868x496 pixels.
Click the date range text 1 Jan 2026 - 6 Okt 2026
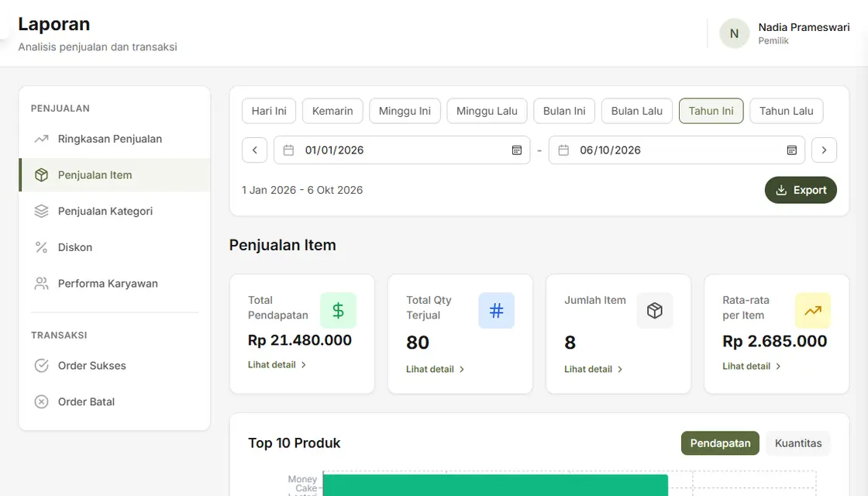(x=302, y=190)
